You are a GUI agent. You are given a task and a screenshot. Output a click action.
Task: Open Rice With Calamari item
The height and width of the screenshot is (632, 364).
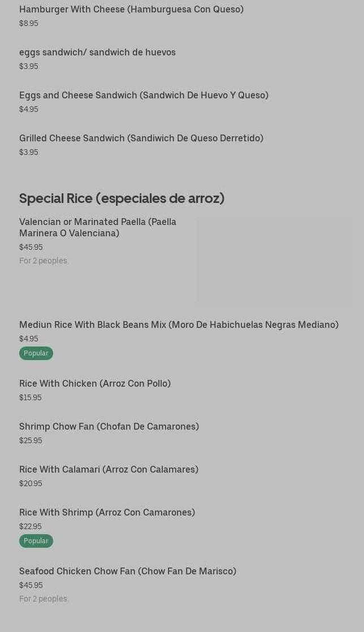(109, 469)
